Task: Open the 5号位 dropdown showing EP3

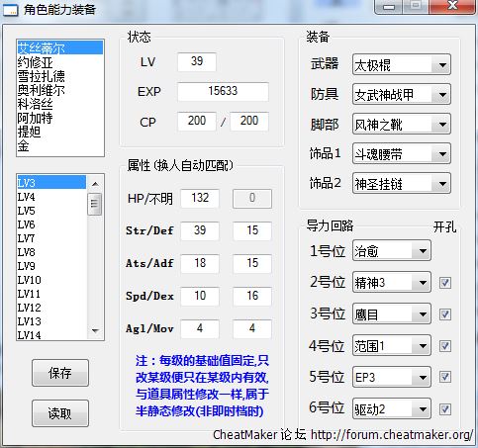Action: click(392, 377)
